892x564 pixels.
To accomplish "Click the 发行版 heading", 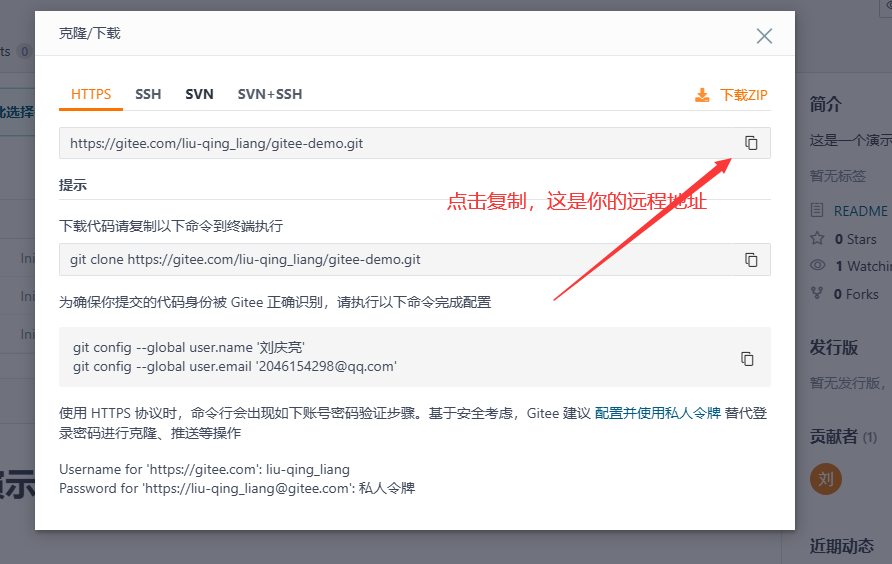I will point(833,347).
